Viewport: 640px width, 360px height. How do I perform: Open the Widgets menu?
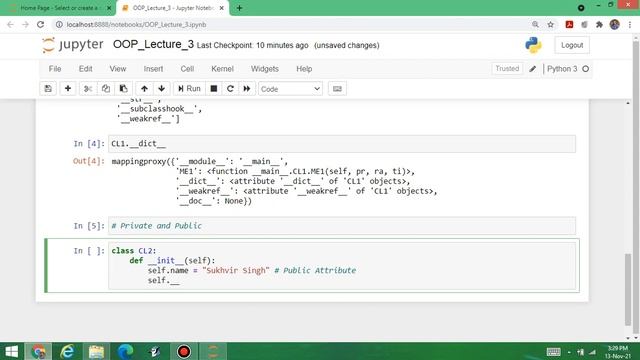pos(264,69)
